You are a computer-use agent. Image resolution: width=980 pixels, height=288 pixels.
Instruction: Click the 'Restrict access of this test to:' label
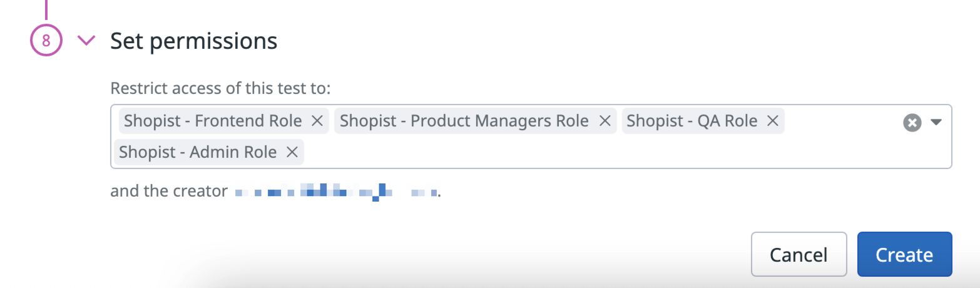tap(220, 88)
